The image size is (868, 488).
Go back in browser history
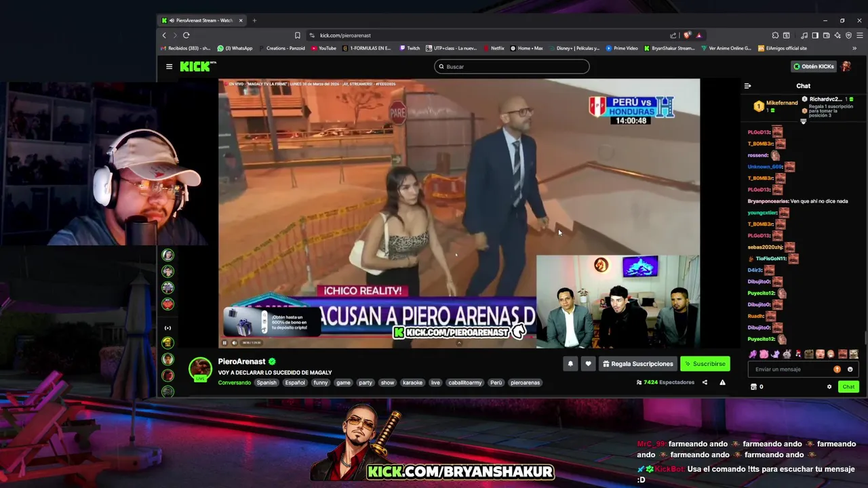164,35
